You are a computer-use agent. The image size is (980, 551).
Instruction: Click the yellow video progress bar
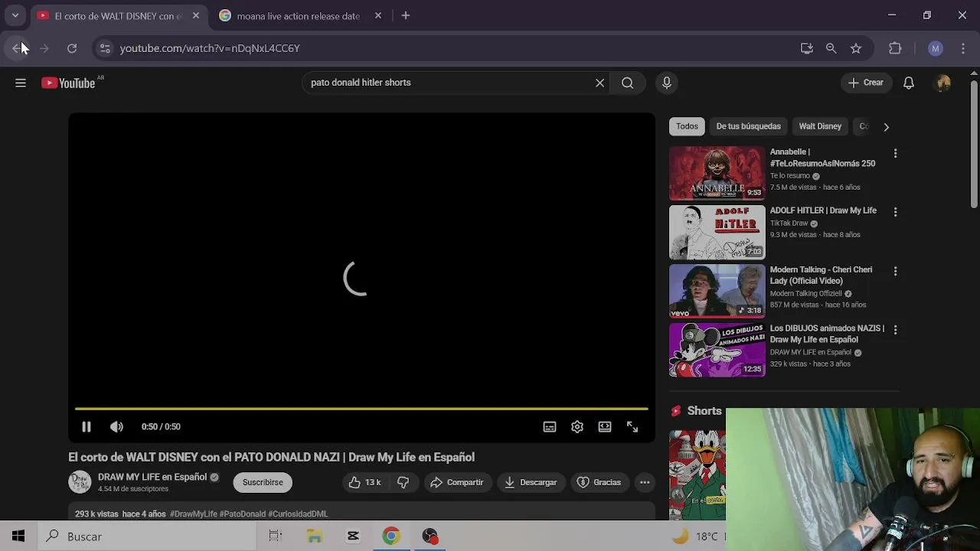(361, 409)
